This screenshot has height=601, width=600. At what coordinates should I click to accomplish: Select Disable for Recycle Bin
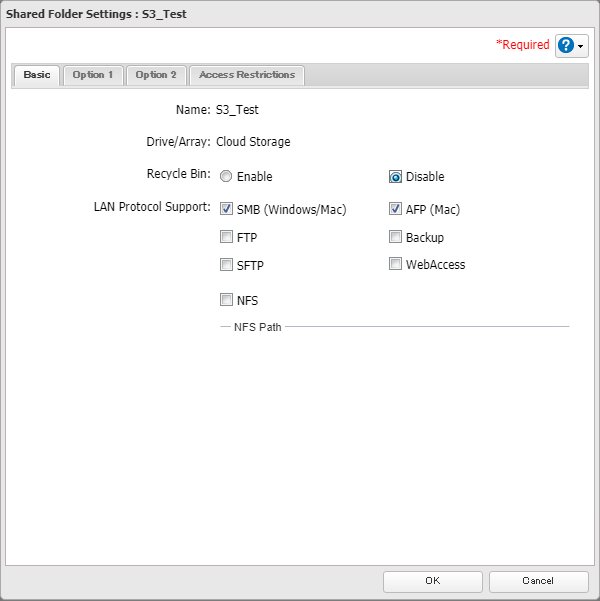(x=396, y=177)
